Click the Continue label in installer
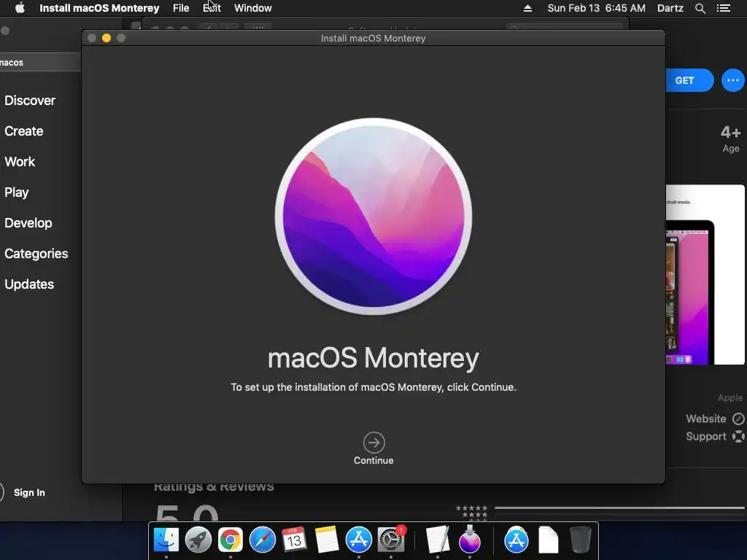 pos(373,461)
